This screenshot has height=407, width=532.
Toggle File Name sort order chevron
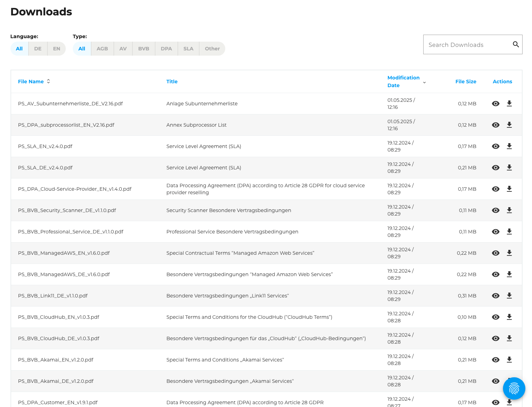pos(48,81)
